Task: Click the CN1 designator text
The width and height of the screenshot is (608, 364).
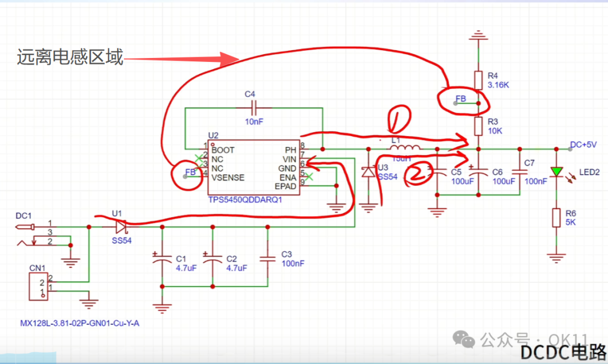Action: (x=37, y=268)
